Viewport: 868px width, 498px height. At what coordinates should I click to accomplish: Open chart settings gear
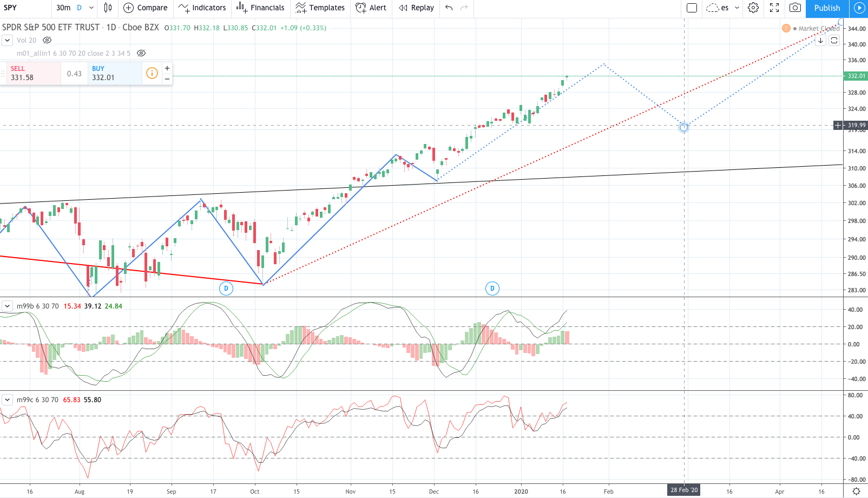(x=753, y=8)
